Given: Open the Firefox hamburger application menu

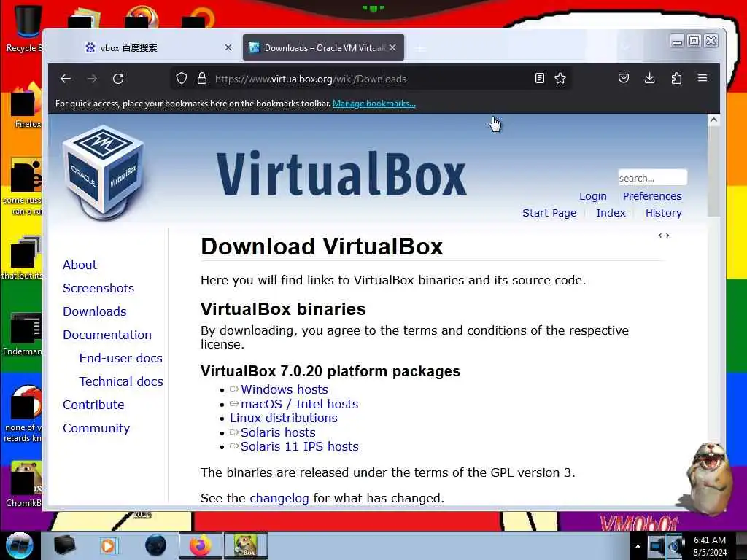Looking at the screenshot, I should pyautogui.click(x=703, y=77).
